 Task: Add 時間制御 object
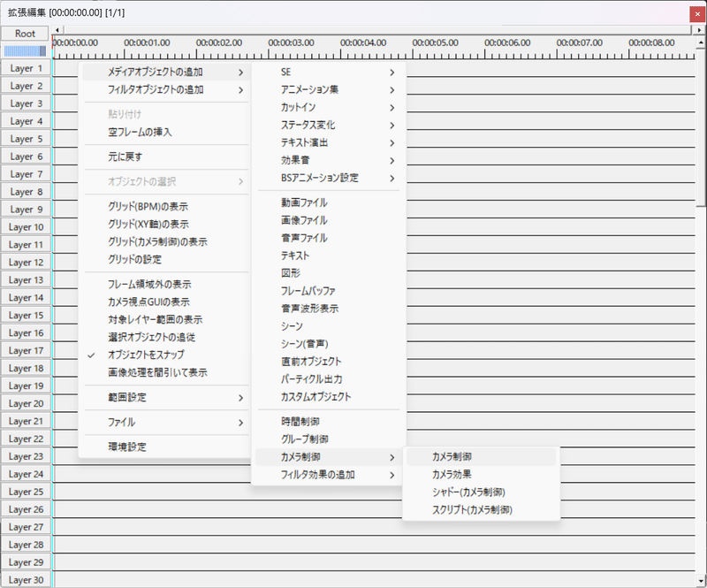tap(329, 422)
